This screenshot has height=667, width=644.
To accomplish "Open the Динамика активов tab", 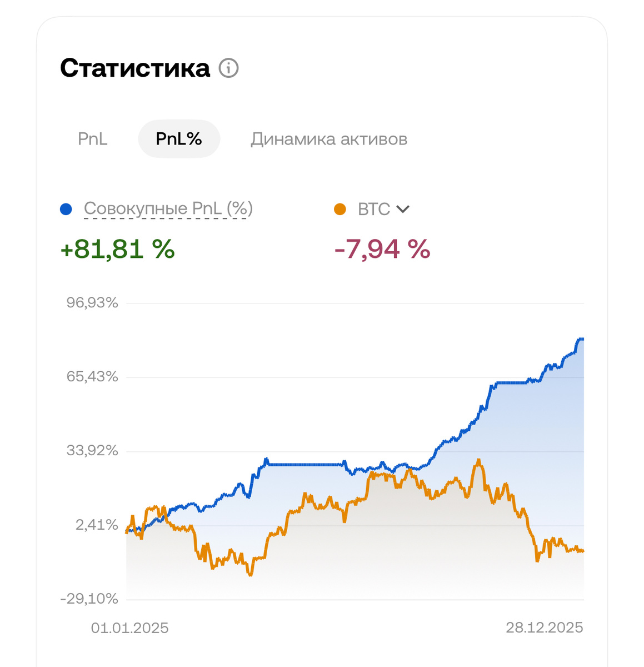I will coord(329,139).
